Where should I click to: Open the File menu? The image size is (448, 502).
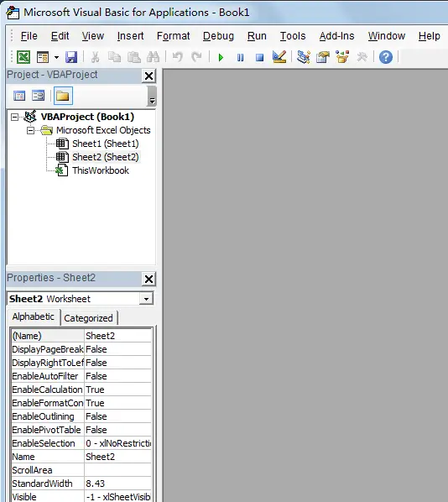[x=29, y=36]
